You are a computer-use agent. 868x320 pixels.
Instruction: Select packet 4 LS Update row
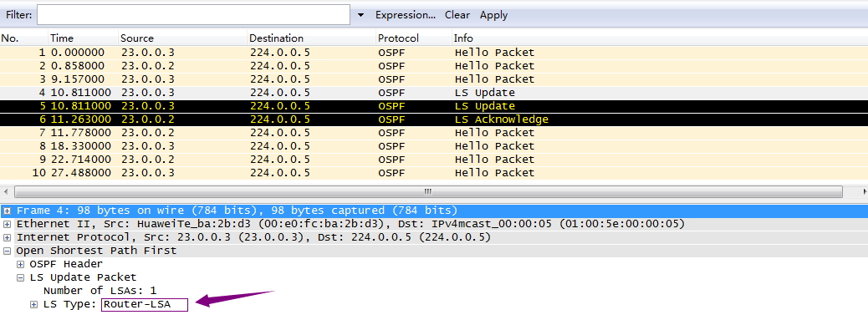pos(434,92)
